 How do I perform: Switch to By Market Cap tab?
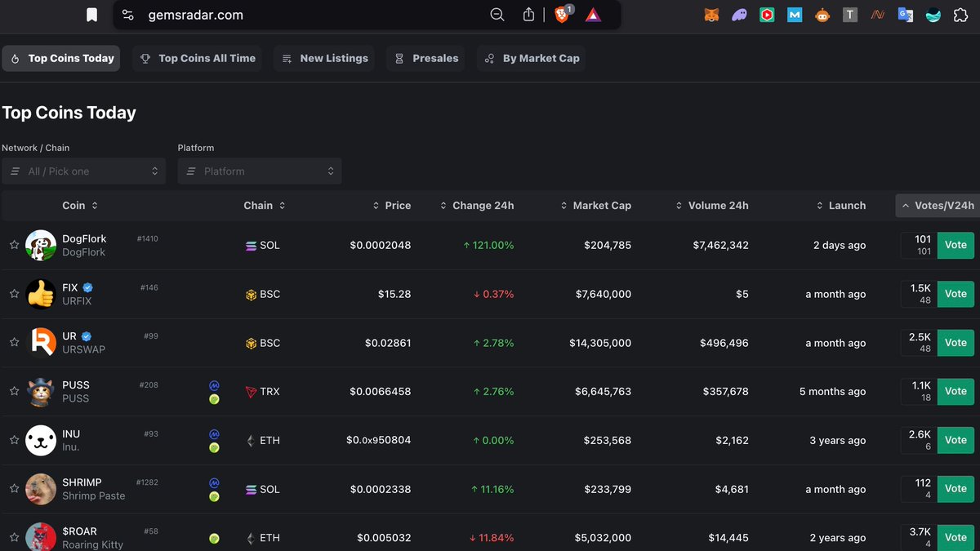(x=531, y=58)
